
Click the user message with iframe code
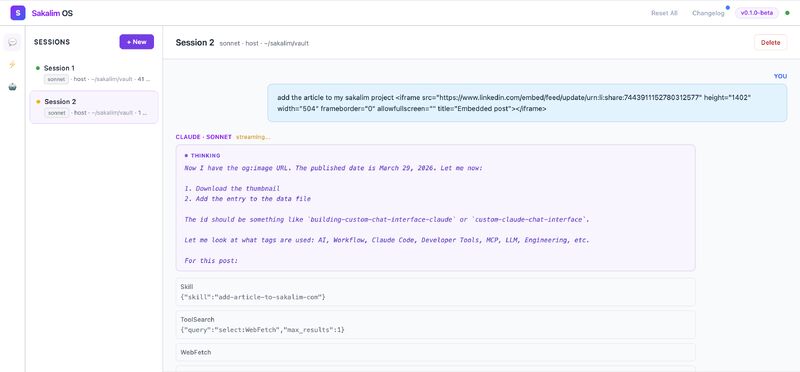point(527,103)
